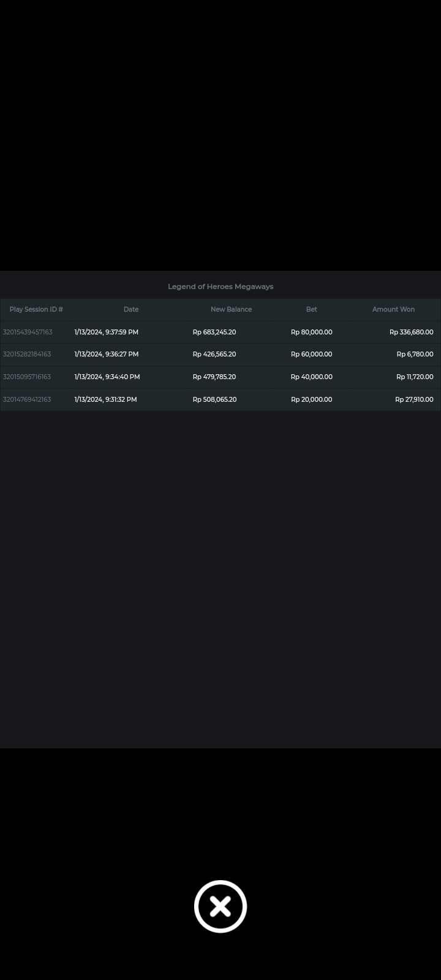The height and width of the screenshot is (980, 441).
Task: Select the New Balance column header
Action: tap(231, 309)
